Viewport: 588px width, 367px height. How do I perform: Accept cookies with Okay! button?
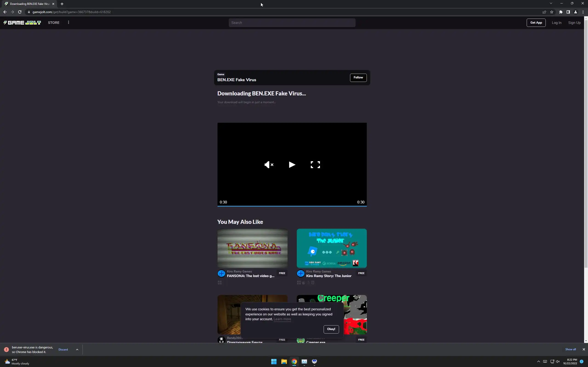coord(331,329)
